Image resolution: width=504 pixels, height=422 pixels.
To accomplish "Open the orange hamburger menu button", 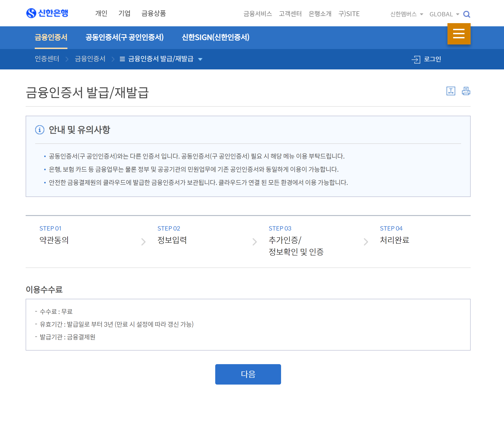I will click(459, 34).
